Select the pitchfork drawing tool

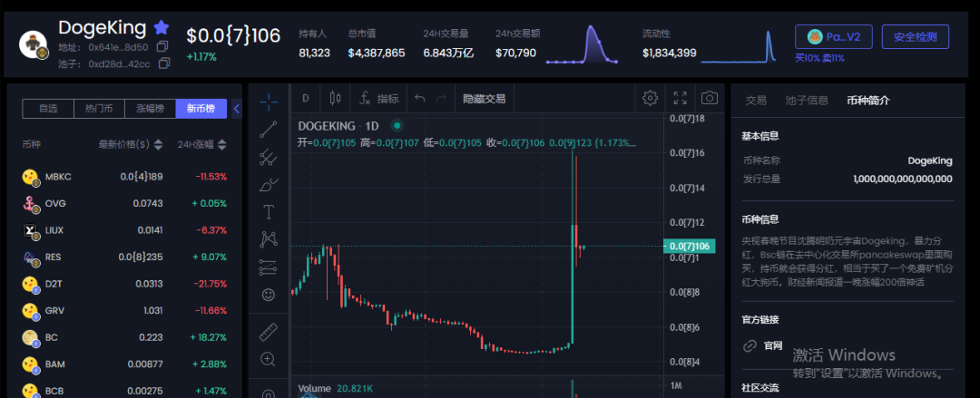(x=269, y=157)
